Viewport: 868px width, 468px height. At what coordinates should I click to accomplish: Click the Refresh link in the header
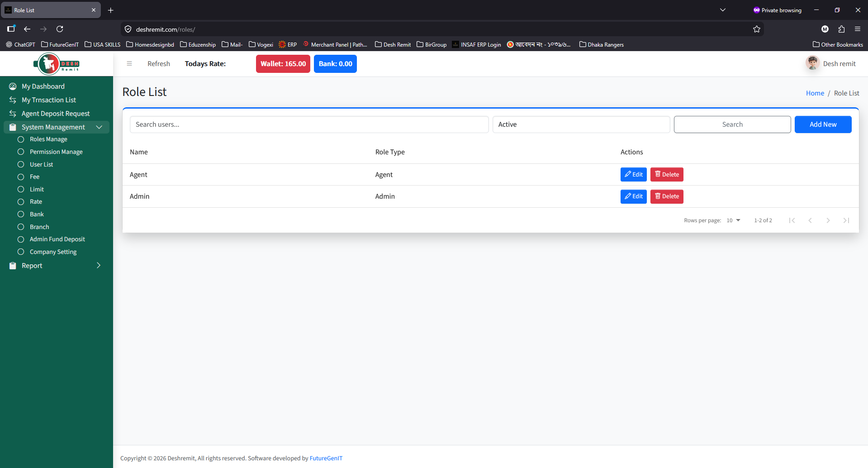[159, 64]
